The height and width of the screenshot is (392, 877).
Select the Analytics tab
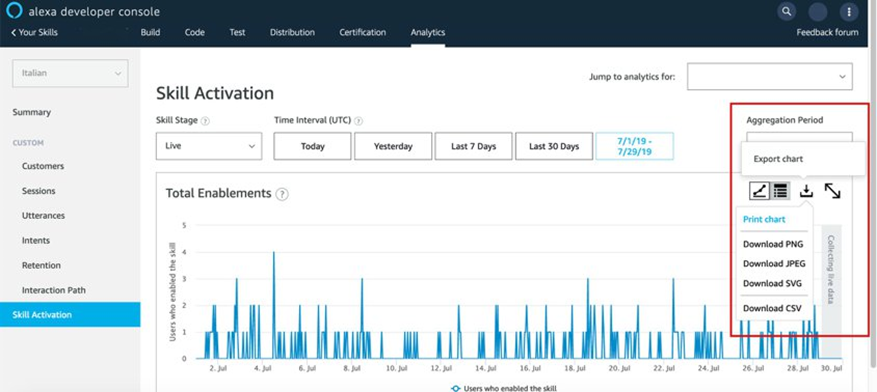(428, 32)
